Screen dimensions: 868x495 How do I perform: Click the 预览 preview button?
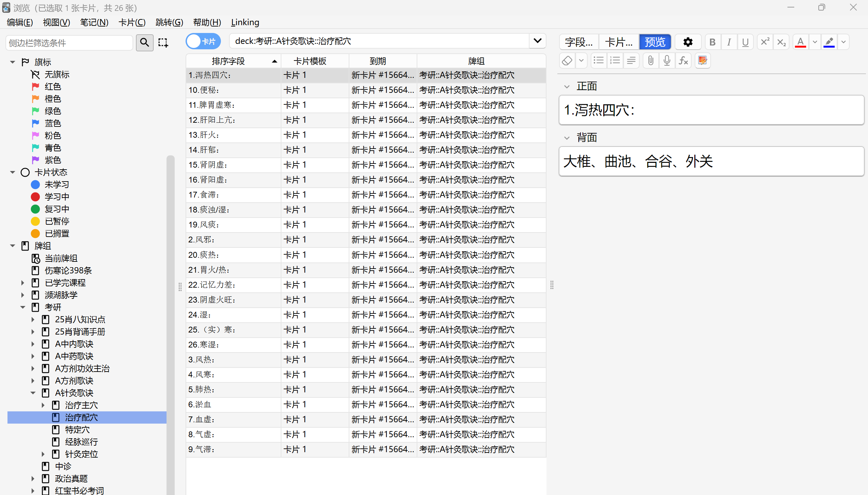pyautogui.click(x=655, y=42)
